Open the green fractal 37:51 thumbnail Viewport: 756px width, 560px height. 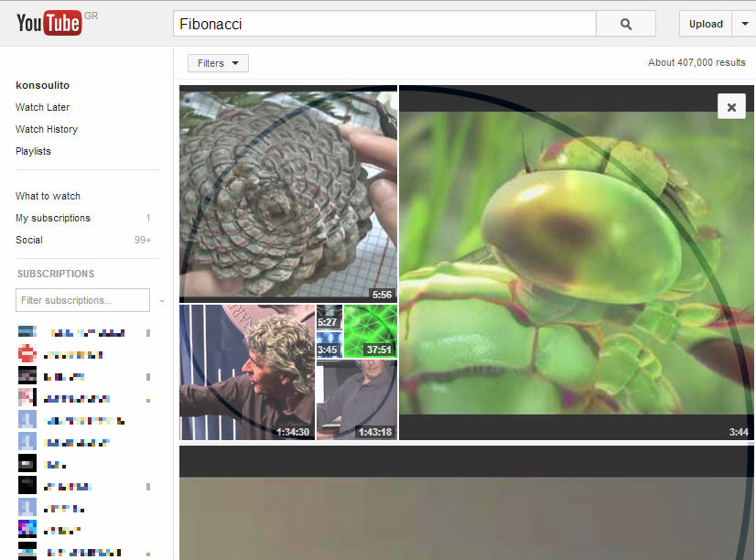[x=371, y=331]
